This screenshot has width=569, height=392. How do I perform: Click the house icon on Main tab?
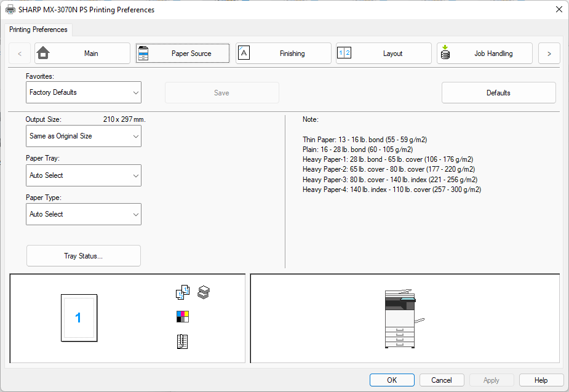click(x=43, y=54)
